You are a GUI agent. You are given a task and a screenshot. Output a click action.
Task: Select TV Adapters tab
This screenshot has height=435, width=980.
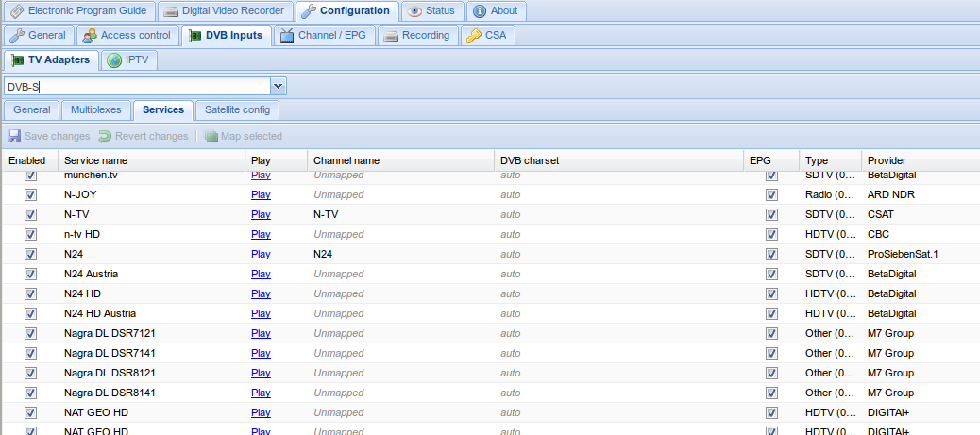[x=51, y=60]
